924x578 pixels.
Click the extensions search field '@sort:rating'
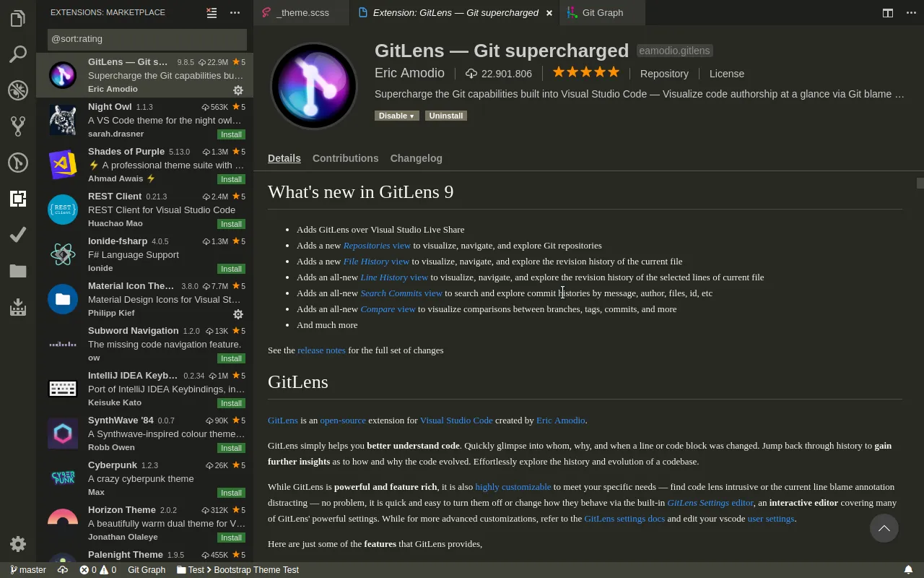click(147, 39)
